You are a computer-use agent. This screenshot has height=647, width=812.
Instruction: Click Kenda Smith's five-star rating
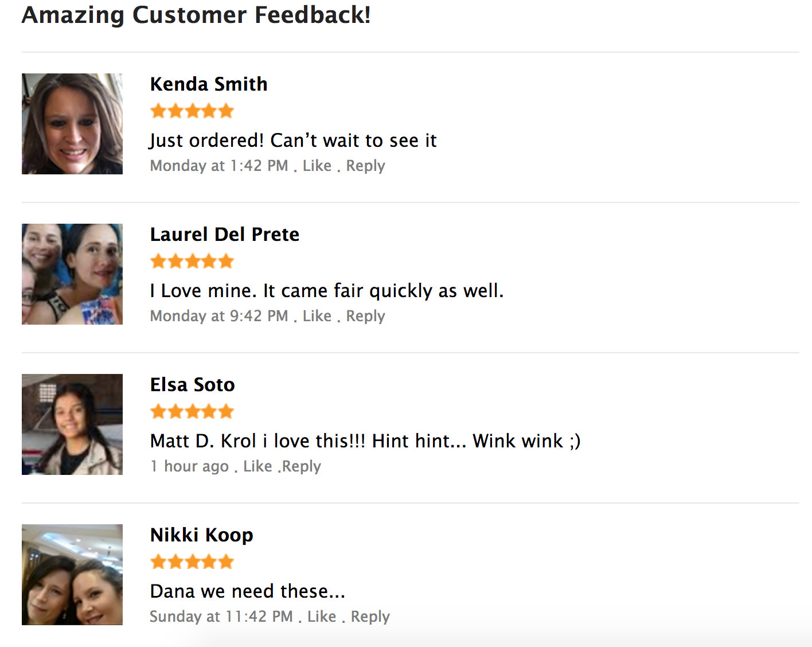[x=192, y=111]
